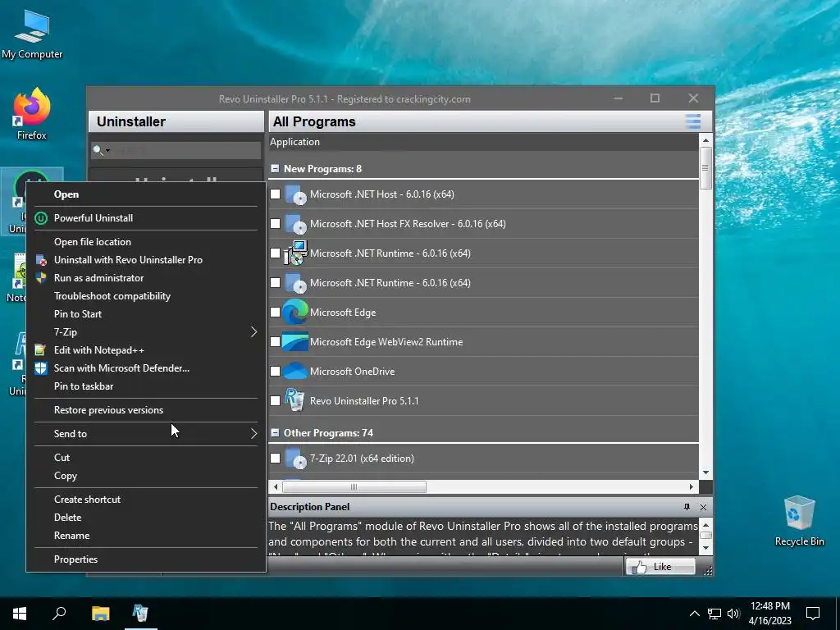The image size is (840, 630).
Task: Expand the 7-Zip submenu arrow
Action: click(254, 332)
